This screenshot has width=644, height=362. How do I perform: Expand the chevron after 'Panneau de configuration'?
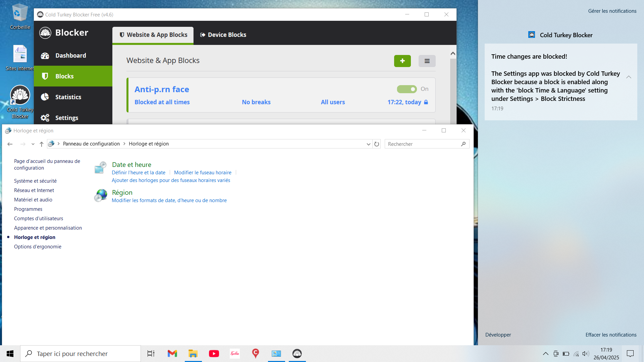[124, 144]
